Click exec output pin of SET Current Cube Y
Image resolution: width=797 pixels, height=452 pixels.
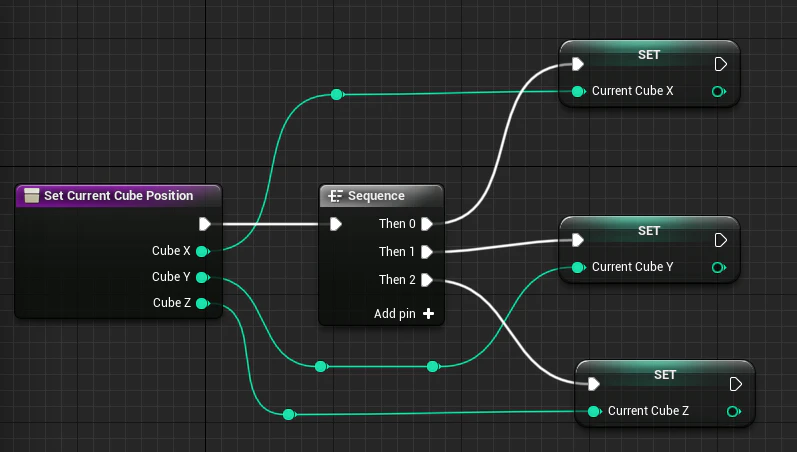(x=721, y=240)
